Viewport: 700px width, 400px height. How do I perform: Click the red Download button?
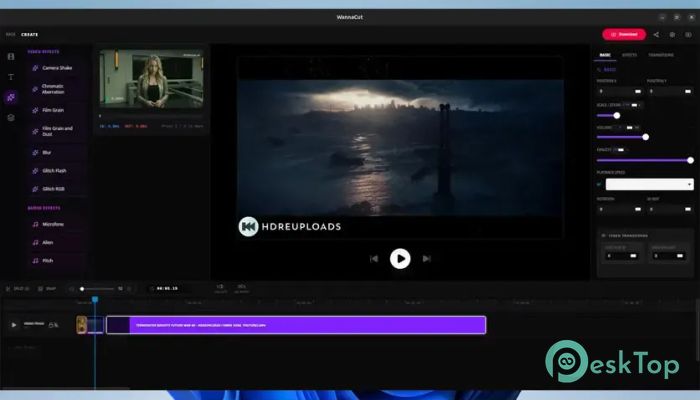tap(624, 34)
